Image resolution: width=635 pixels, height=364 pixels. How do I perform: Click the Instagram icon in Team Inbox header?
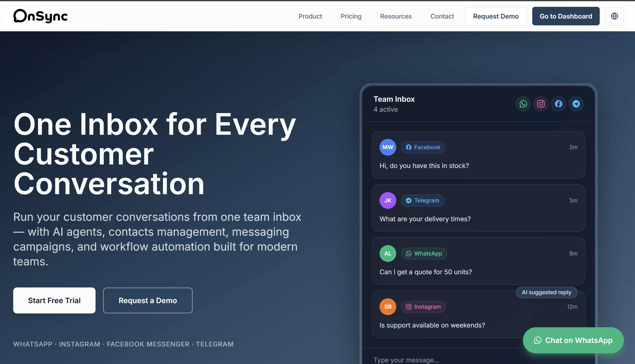pos(541,104)
